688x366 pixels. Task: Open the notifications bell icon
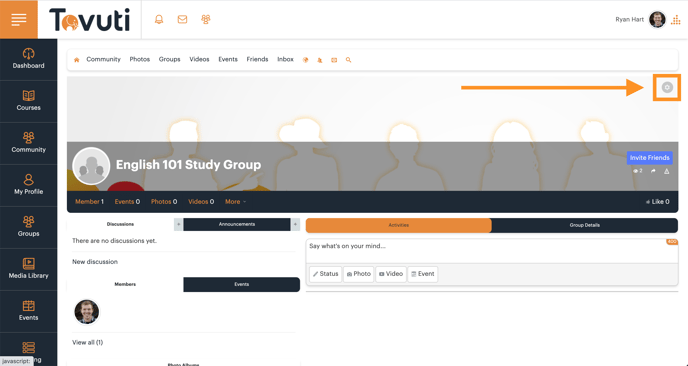point(159,19)
